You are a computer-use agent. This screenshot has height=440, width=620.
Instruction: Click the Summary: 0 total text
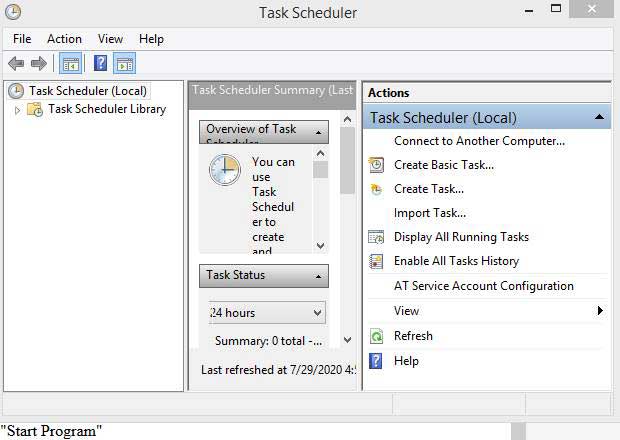point(268,341)
